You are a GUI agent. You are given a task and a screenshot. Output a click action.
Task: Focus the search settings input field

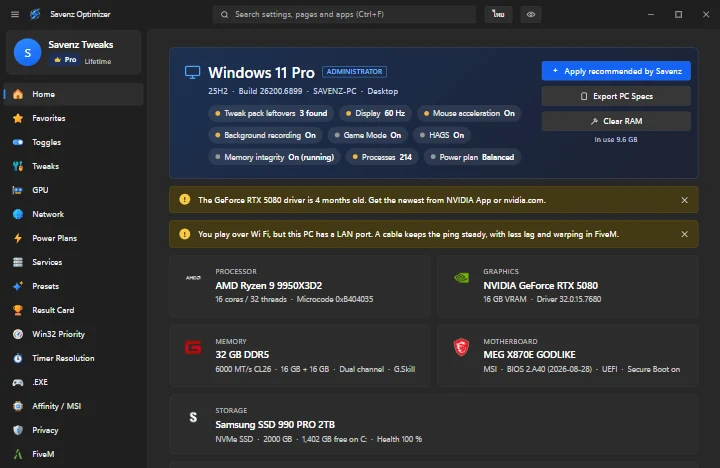click(x=344, y=14)
